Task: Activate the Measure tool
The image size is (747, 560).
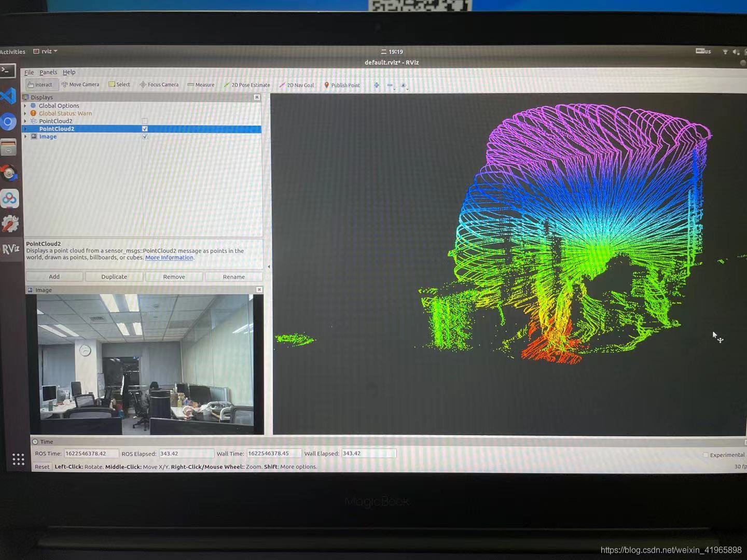Action: (201, 85)
